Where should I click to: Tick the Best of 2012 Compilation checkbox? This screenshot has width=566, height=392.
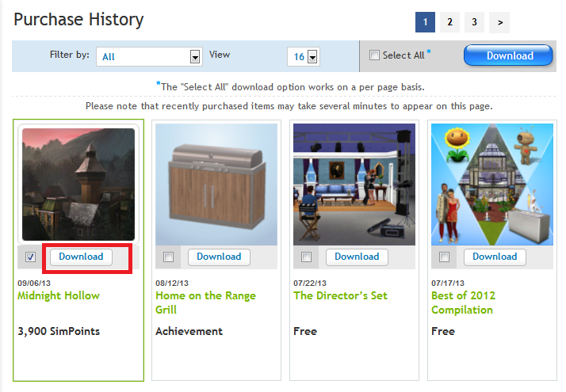tap(445, 257)
